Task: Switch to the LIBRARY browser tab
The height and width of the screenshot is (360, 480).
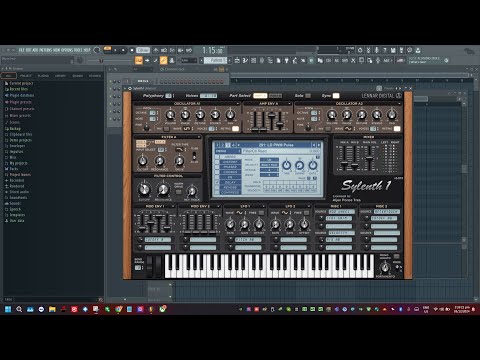Action: [x=60, y=76]
